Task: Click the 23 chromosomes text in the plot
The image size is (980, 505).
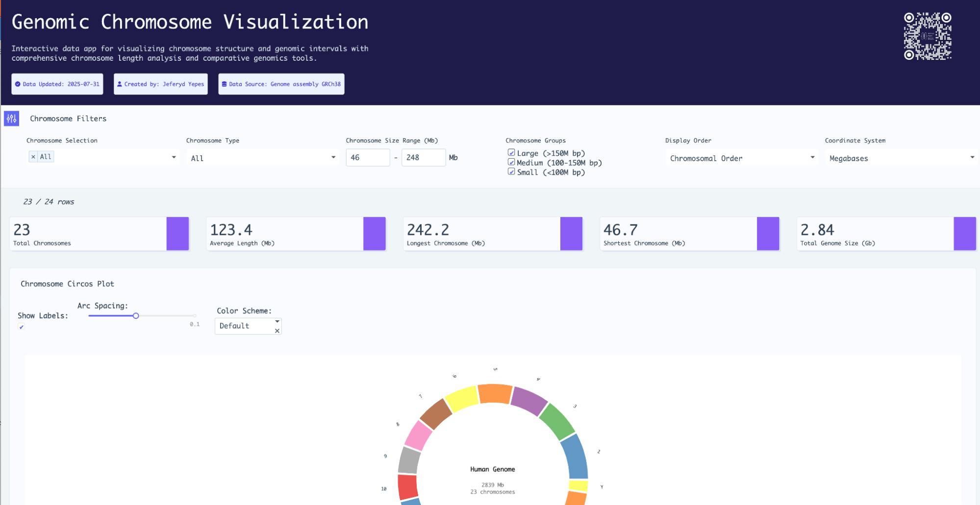Action: [493, 492]
